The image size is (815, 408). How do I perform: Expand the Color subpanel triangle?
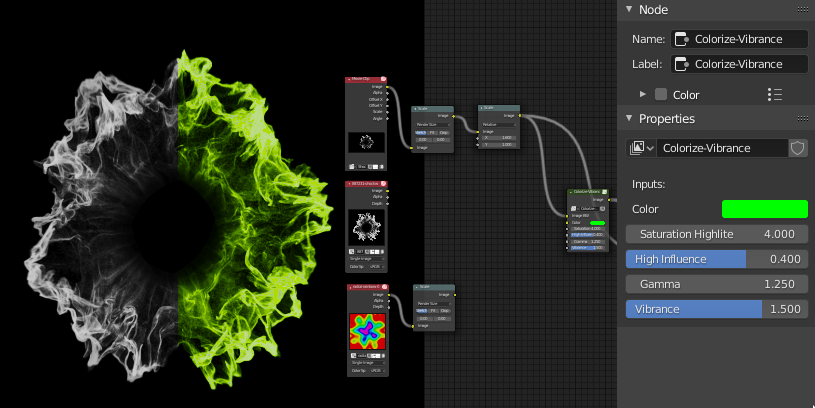(x=643, y=94)
